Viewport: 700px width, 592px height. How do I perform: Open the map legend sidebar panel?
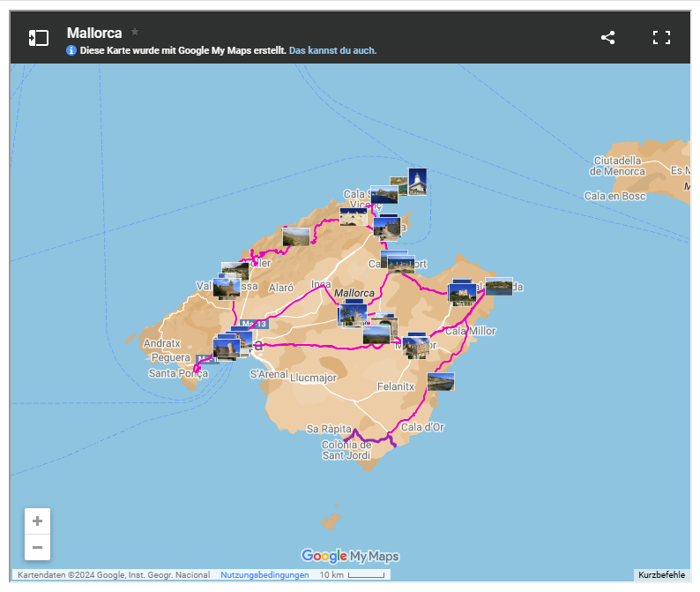(39, 38)
